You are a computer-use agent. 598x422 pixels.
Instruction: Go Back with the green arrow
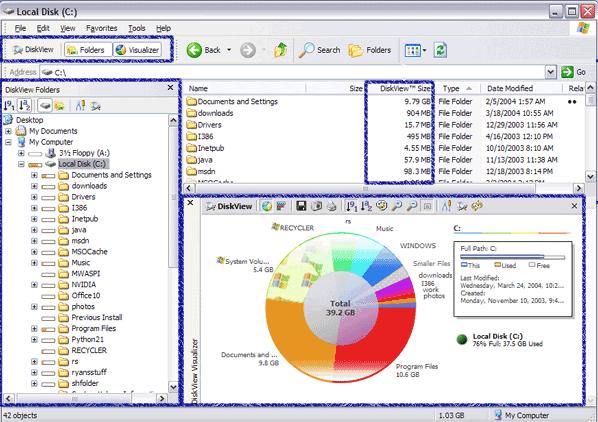point(203,50)
